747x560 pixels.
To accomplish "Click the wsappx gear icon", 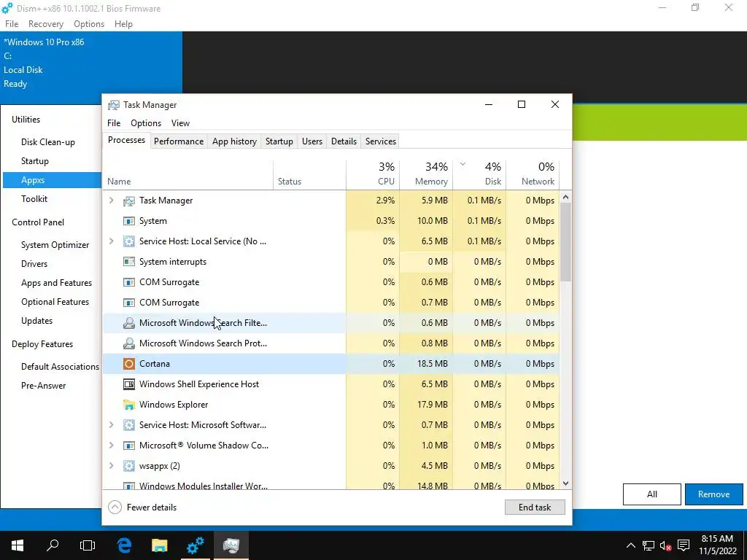I will coord(128,466).
